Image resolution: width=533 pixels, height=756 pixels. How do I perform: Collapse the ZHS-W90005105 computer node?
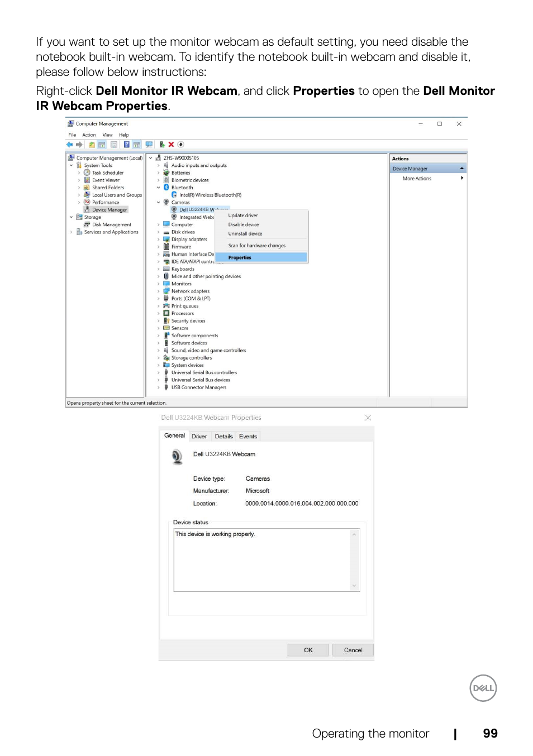(x=150, y=158)
